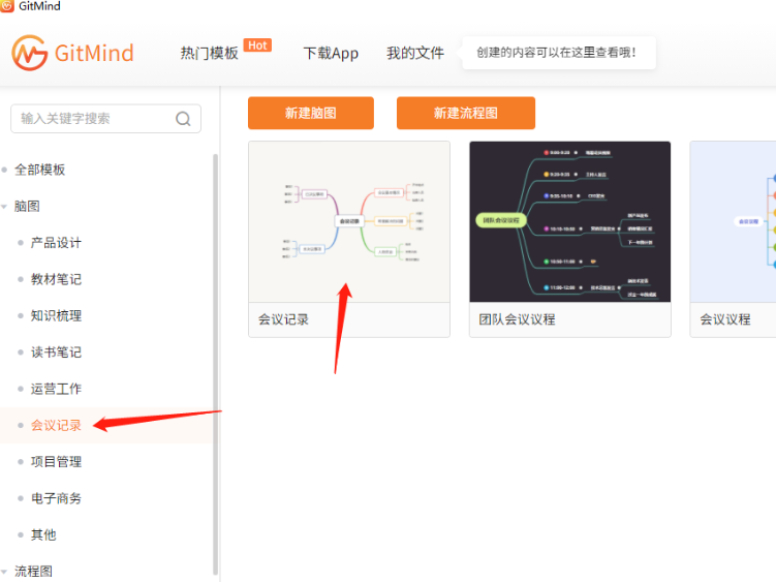Viewport: 776px width, 582px height.
Task: Select the 其他 category
Action: tap(44, 535)
